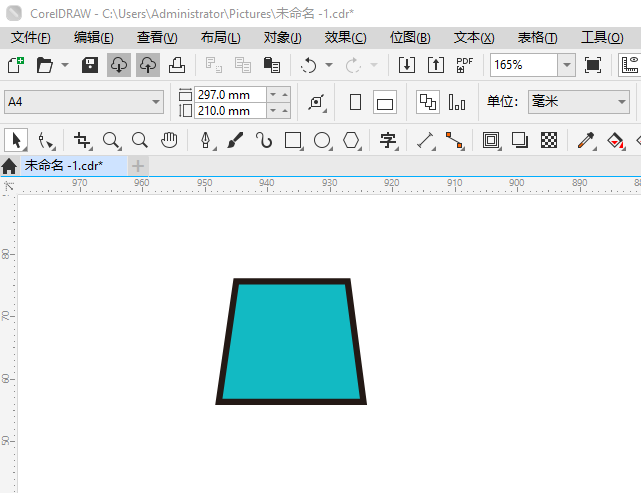Click the page dimensions options icon

317,102
